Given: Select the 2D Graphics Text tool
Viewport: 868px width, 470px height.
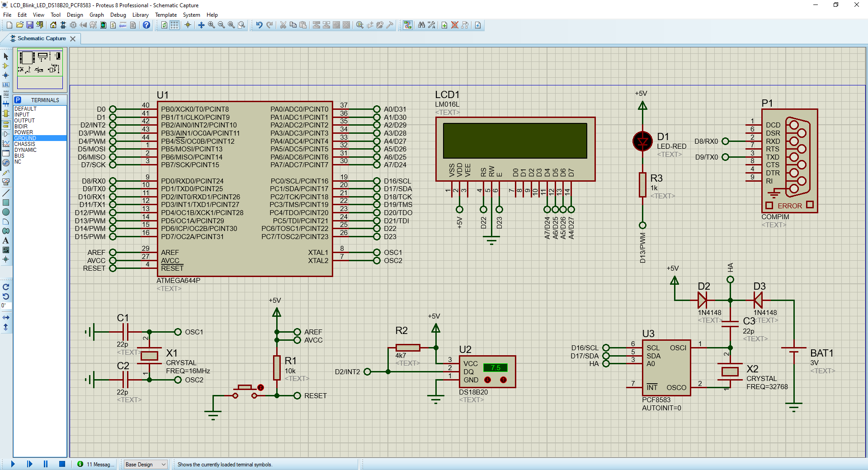Looking at the screenshot, I should [x=6, y=240].
